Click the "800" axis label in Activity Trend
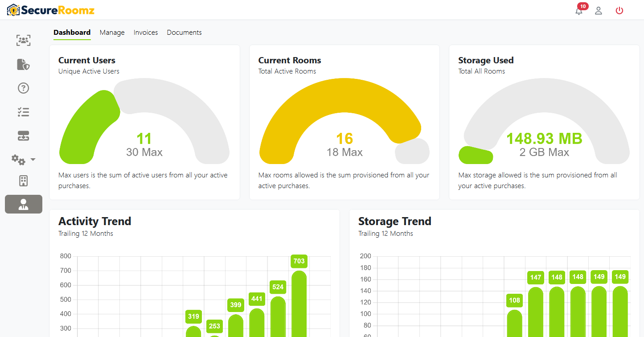Image resolution: width=644 pixels, height=337 pixels. pos(66,256)
